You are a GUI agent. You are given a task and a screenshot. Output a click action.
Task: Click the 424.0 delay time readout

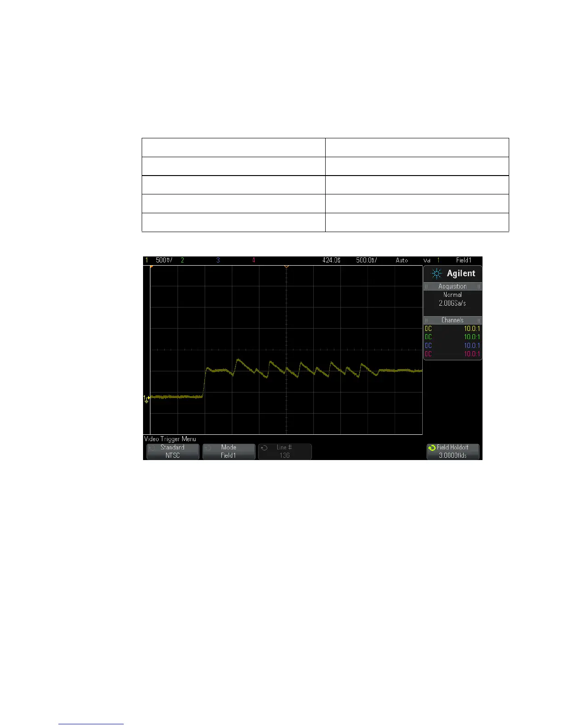(331, 260)
